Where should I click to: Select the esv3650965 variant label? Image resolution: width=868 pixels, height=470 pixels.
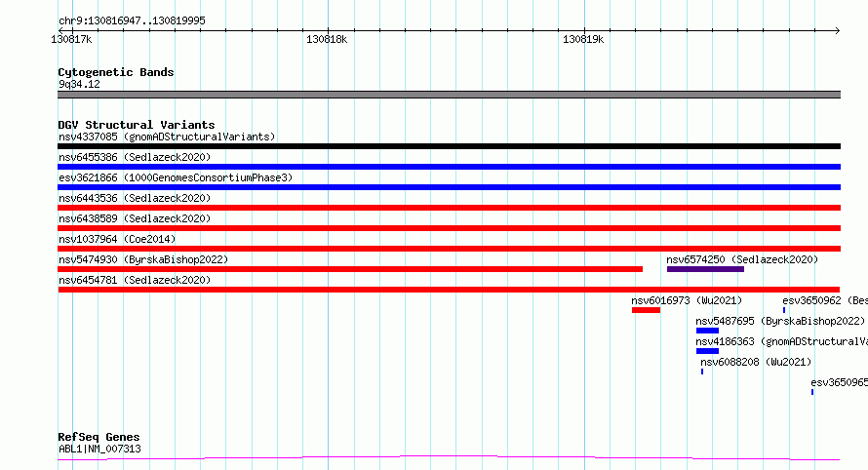tap(839, 382)
